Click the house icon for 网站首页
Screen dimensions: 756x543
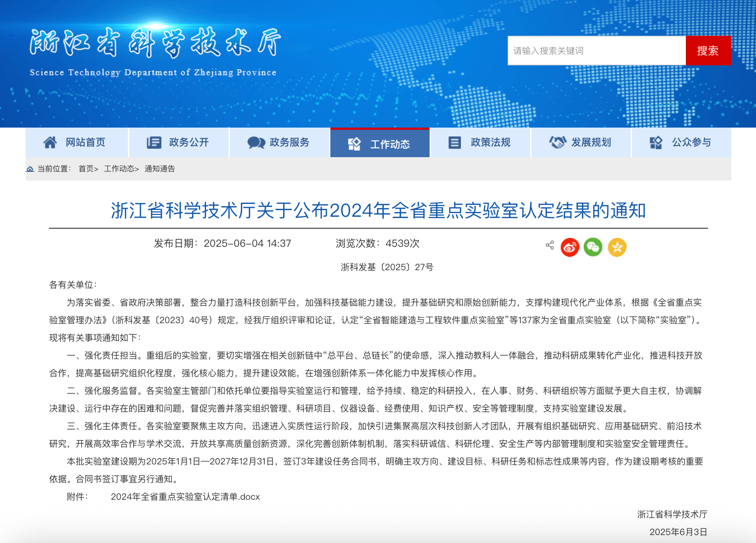click(50, 142)
